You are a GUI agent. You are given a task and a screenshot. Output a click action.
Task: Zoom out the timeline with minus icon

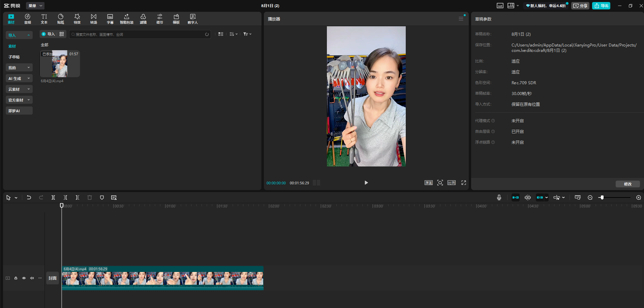[590, 197]
